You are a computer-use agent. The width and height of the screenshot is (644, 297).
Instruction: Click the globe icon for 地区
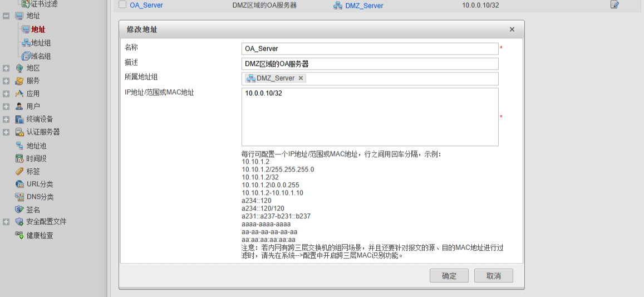[19, 69]
